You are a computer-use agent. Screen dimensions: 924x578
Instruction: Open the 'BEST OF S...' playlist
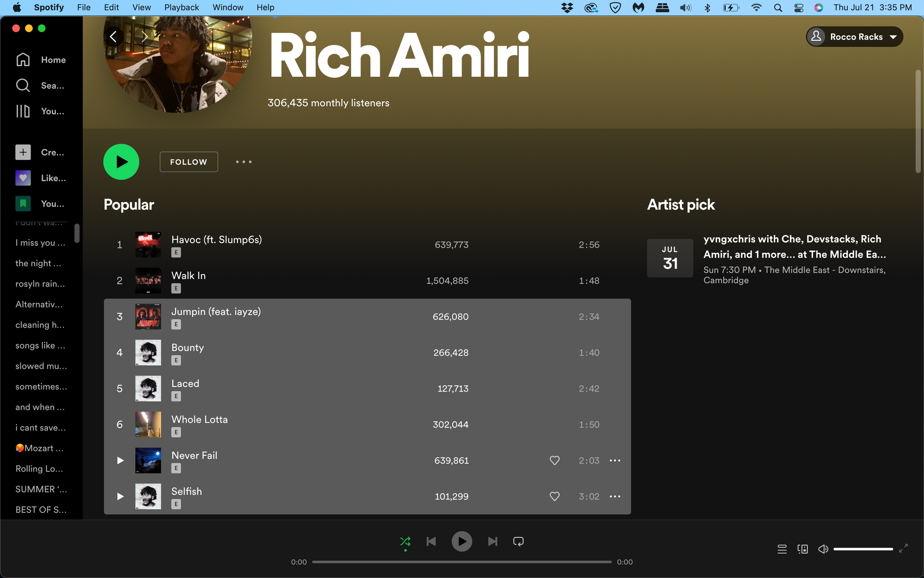click(x=41, y=510)
